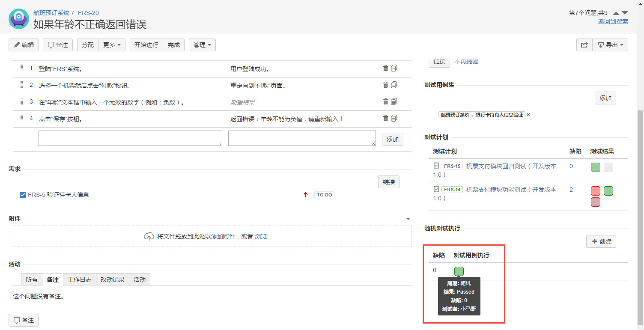
Task: Click green result box for FRS-15
Action: tap(596, 167)
